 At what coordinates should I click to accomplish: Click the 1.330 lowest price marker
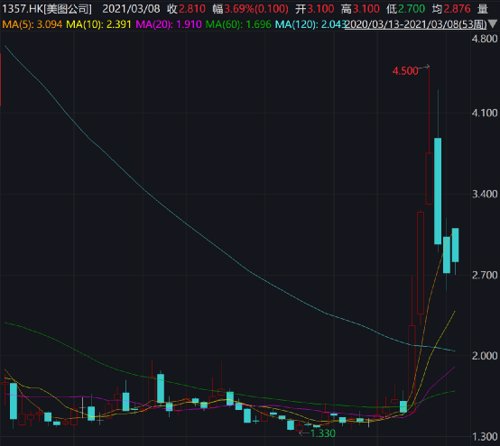pos(323,433)
